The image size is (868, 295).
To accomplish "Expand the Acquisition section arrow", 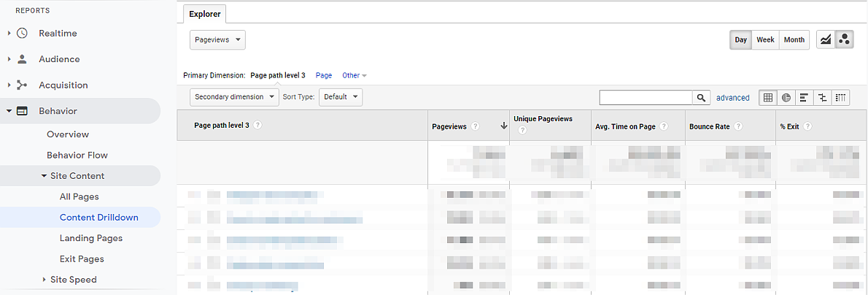I will point(9,85).
